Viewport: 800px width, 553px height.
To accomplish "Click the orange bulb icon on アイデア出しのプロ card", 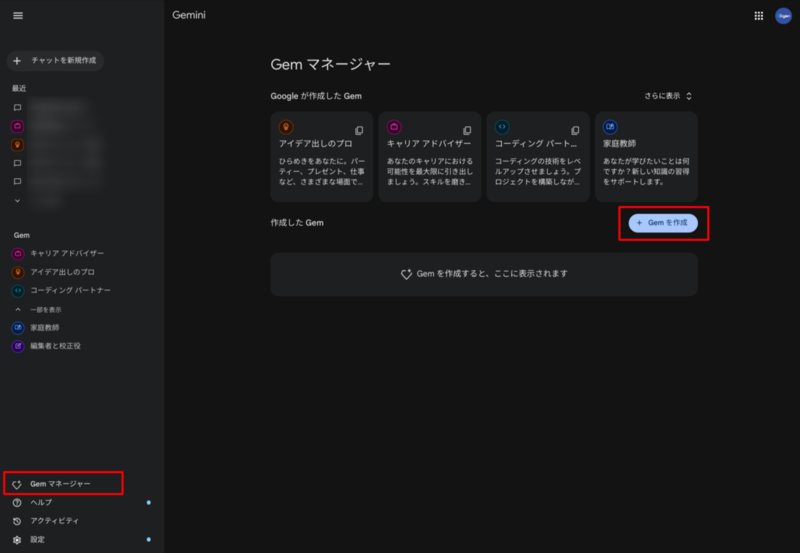I will click(x=286, y=127).
